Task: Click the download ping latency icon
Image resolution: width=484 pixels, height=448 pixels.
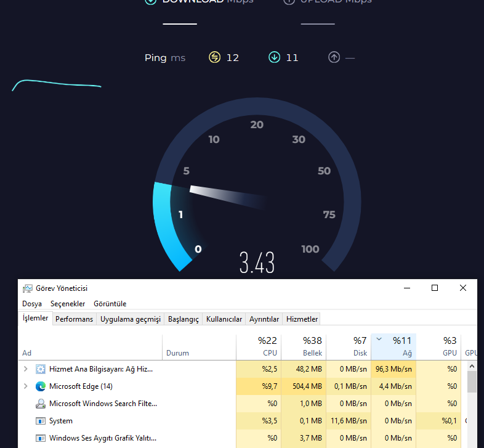Action: coord(275,57)
